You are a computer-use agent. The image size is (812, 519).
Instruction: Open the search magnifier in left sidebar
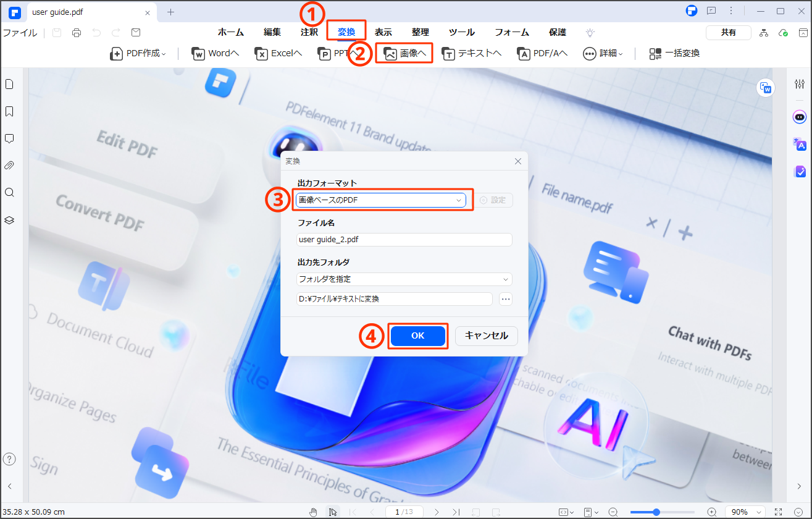click(9, 193)
